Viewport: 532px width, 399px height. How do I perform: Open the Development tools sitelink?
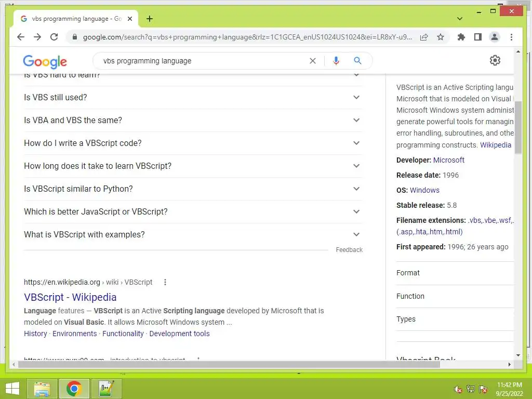pyautogui.click(x=179, y=334)
